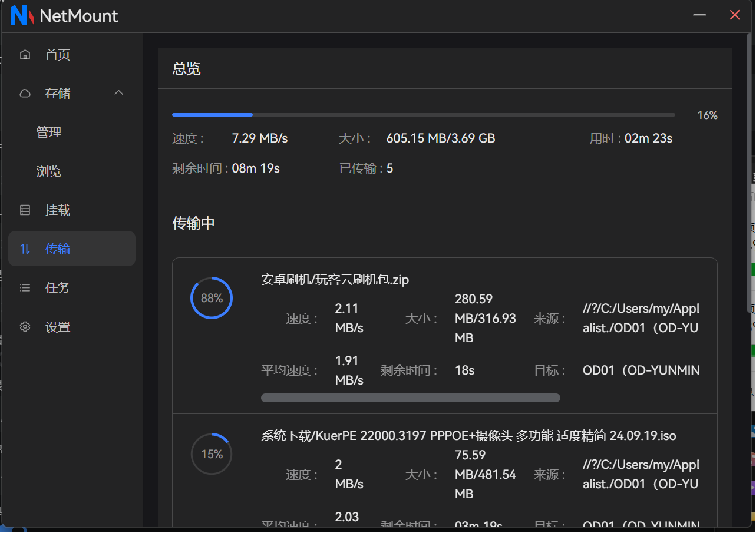Click the overall 16% progress bar
Viewport: 756px width, 533px height.
coord(423,115)
